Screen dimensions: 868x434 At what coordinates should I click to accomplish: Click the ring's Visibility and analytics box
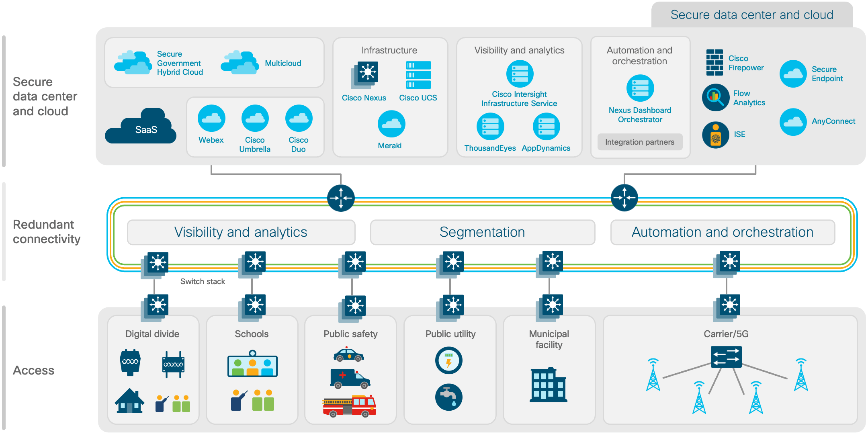click(241, 232)
